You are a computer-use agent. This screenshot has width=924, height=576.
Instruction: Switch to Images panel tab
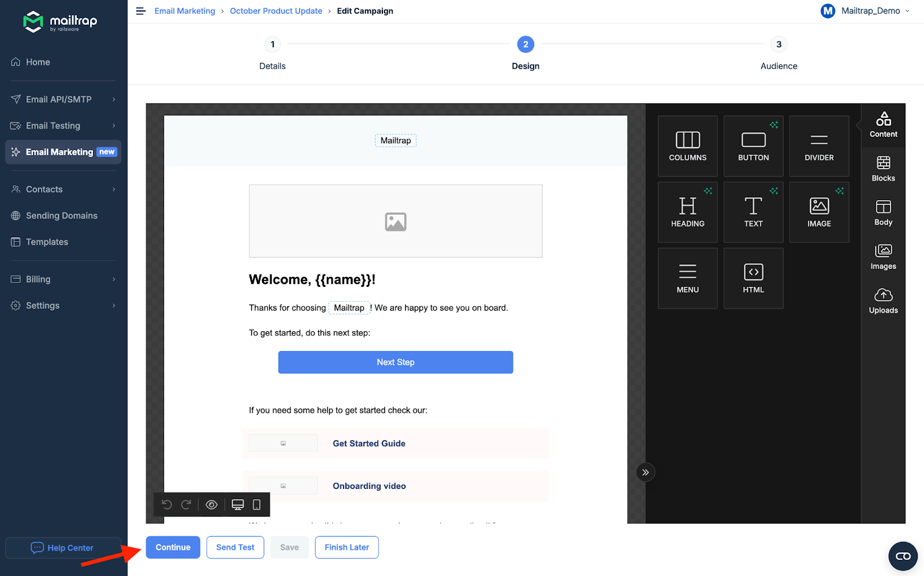point(884,257)
